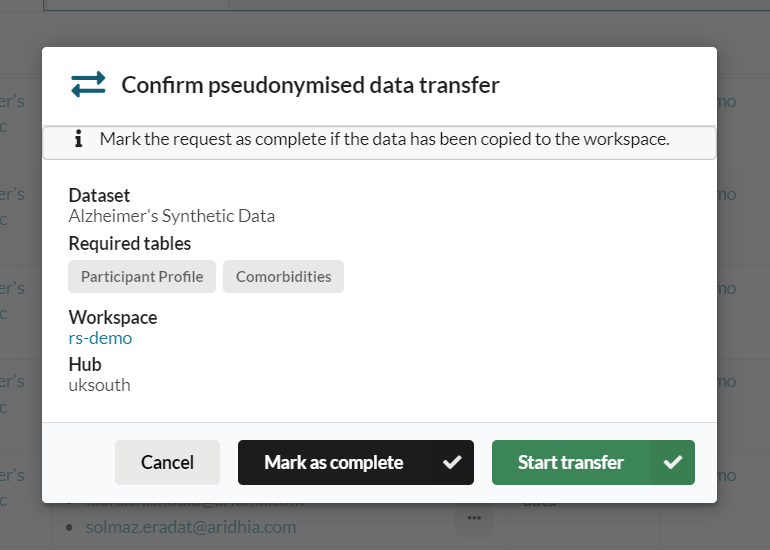Cancel the data transfer dialog
The height and width of the screenshot is (550, 770).
167,462
